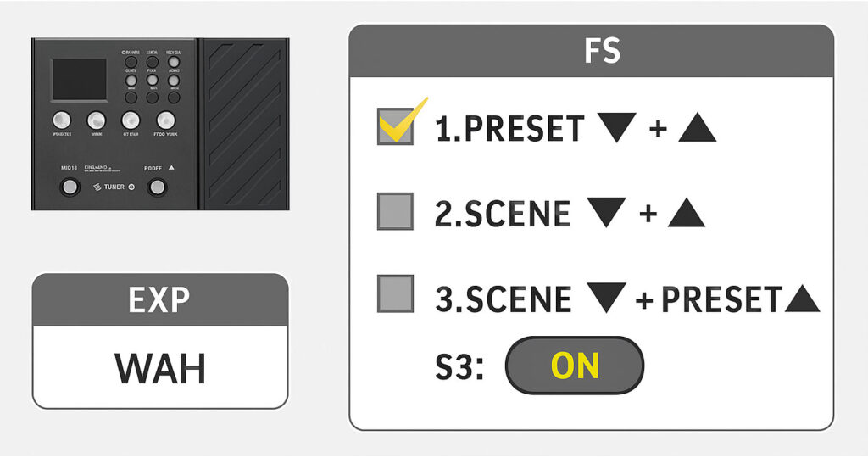Click the up triangle in the 2.SCENE row
This screenshot has width=868, height=458.
pyautogui.click(x=687, y=212)
